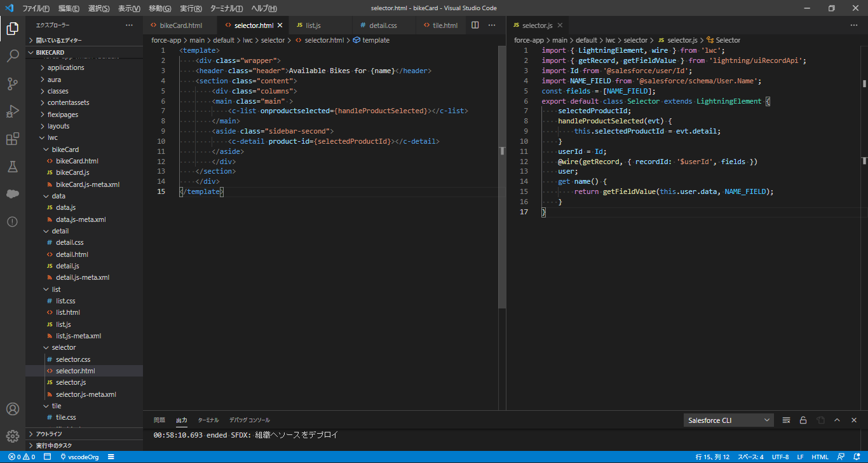
Task: Clear output using the panel's clear icon
Action: click(x=786, y=420)
